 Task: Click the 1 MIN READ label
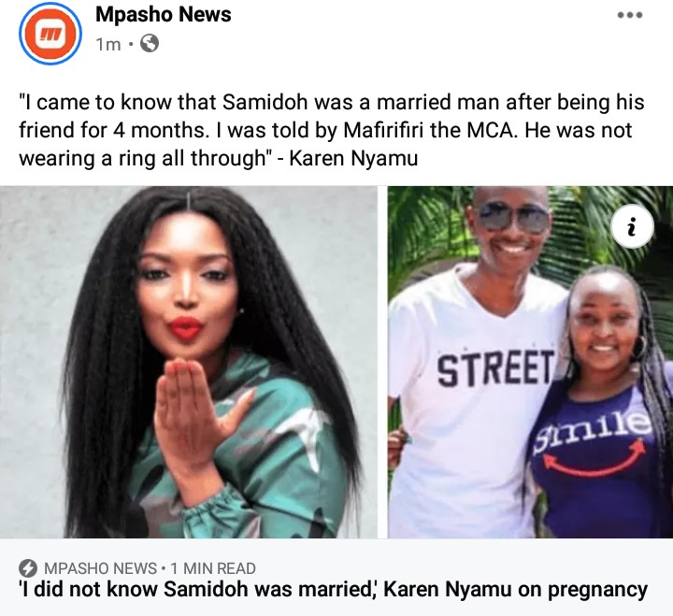click(213, 568)
